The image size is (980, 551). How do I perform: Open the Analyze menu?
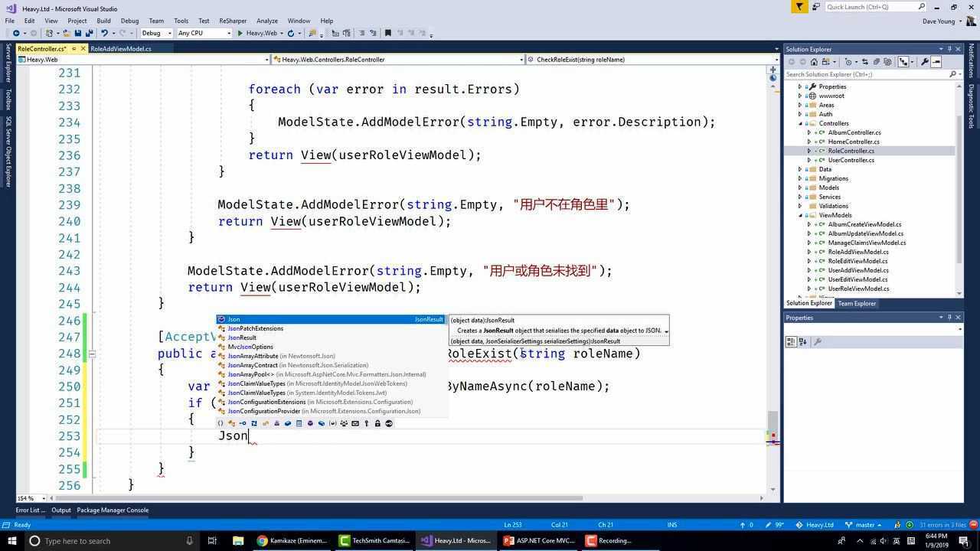click(267, 21)
